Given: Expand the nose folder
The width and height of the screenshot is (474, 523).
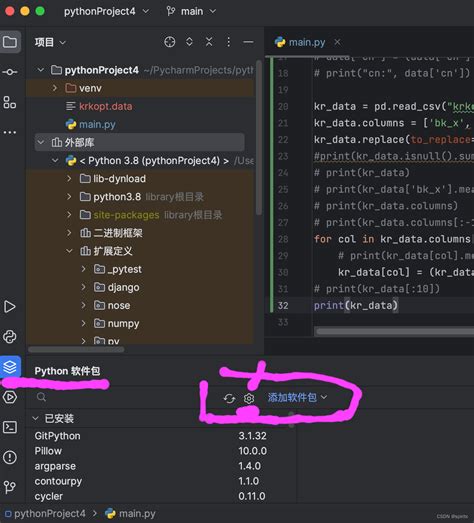Looking at the screenshot, I should [83, 305].
